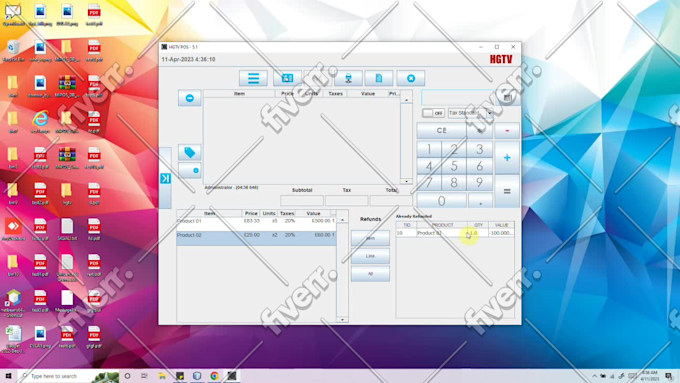680x383 pixels.
Task: Click the Subtotal value field
Action: [302, 200]
